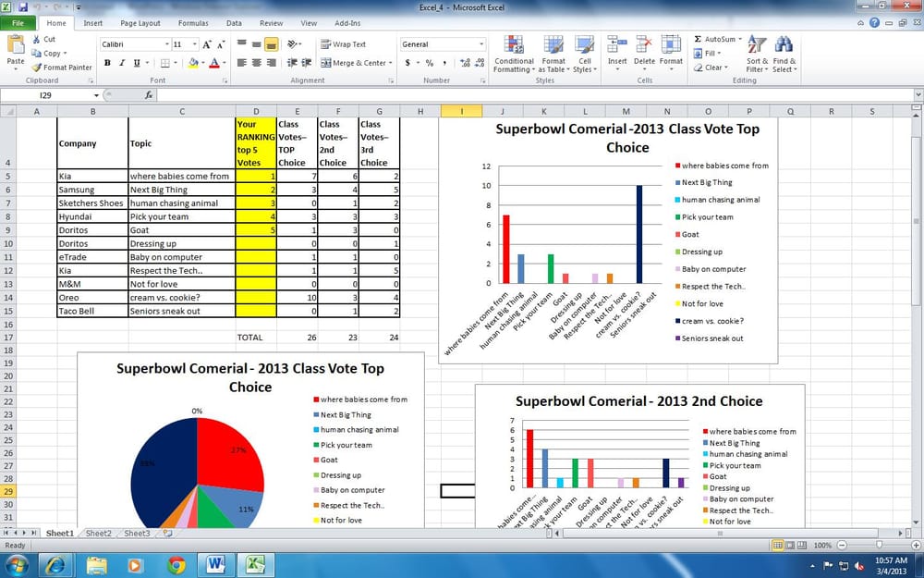Switch to Sheet2 worksheet tab
The height and width of the screenshot is (578, 924).
(x=99, y=534)
